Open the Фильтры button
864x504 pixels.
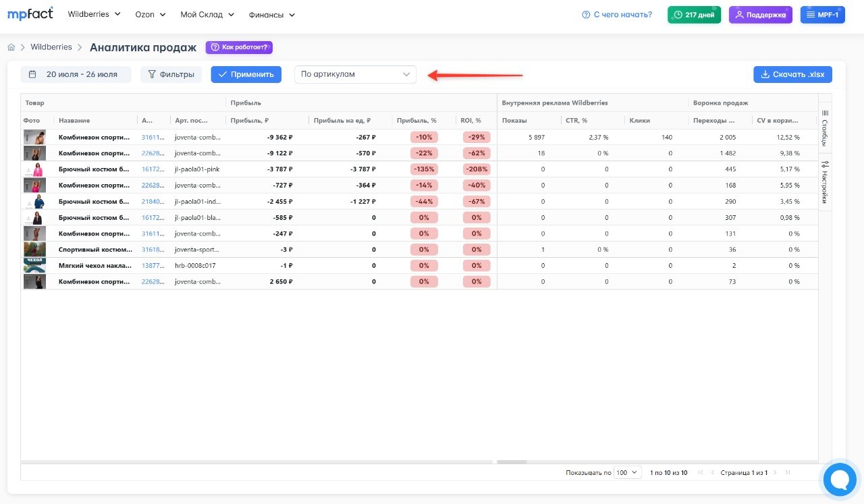[x=171, y=74]
